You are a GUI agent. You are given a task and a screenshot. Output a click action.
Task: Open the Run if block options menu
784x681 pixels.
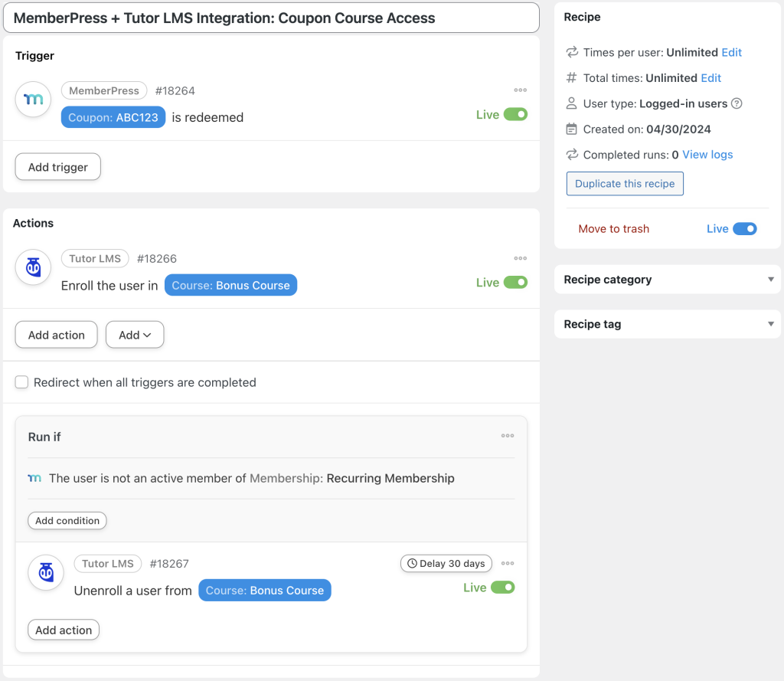(507, 435)
